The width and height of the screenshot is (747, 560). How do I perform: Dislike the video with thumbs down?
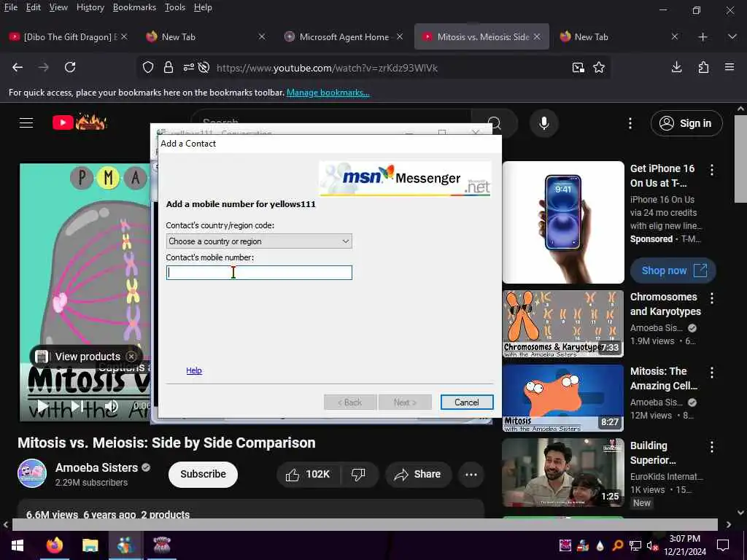tap(359, 474)
